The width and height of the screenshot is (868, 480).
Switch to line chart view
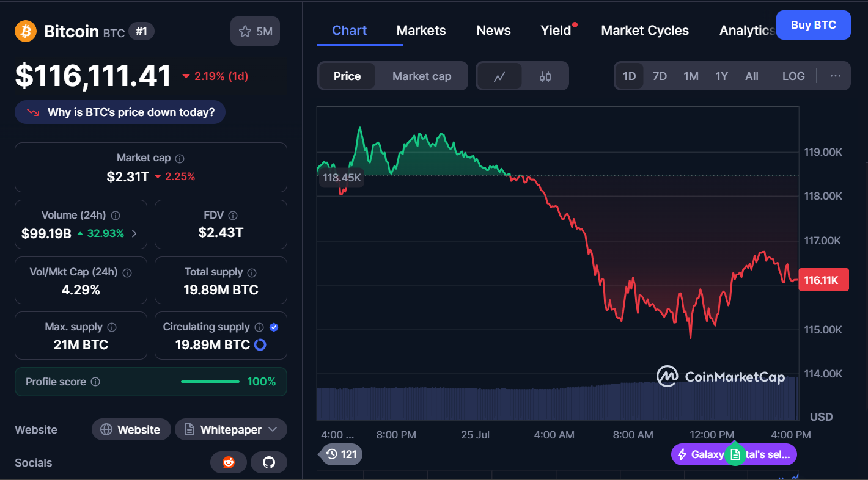click(499, 76)
